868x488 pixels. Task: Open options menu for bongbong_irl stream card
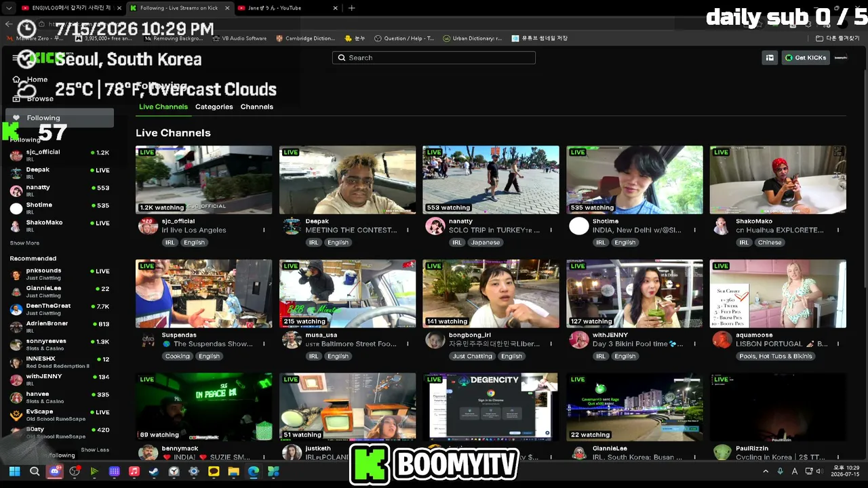pos(551,344)
